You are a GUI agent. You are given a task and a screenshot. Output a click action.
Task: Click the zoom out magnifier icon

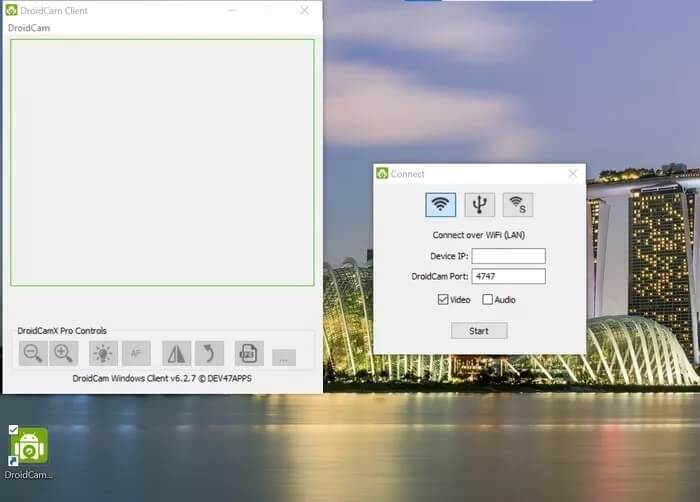point(33,353)
